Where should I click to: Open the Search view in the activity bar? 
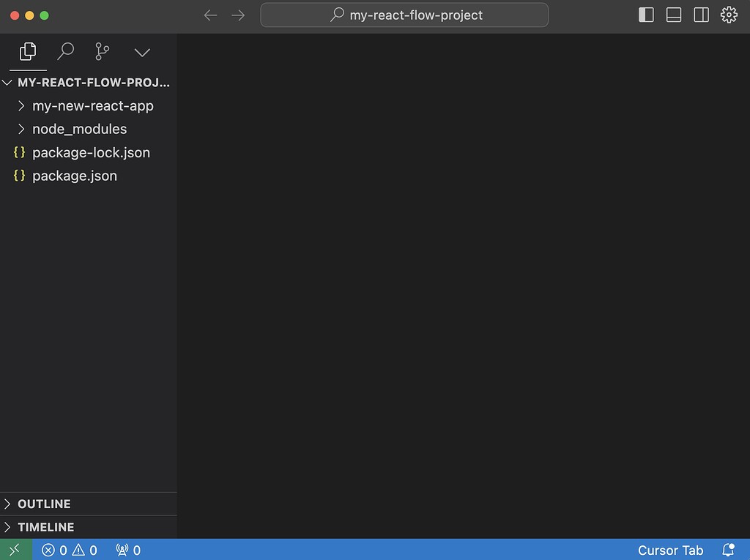coord(65,52)
